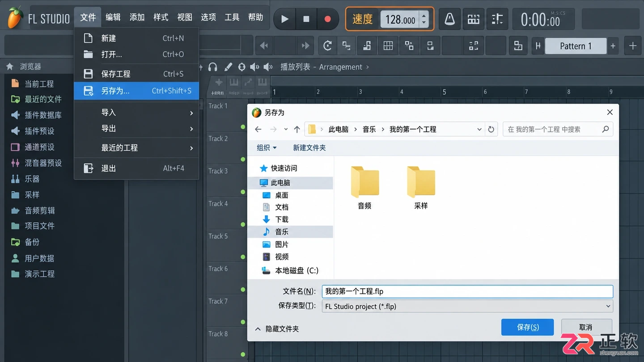The height and width of the screenshot is (362, 644).
Task: Expand the address bar path dropdown
Action: pos(479,129)
